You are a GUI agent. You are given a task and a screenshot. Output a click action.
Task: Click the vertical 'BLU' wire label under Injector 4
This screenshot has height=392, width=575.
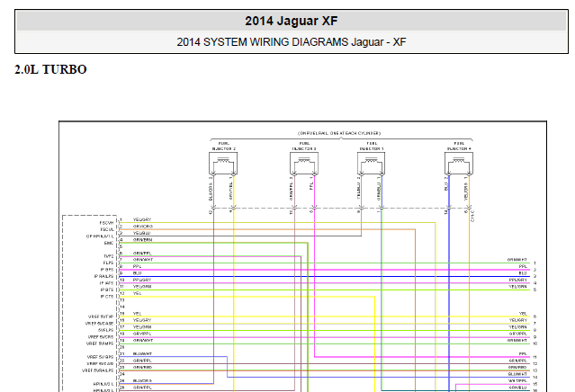pyautogui.click(x=446, y=186)
